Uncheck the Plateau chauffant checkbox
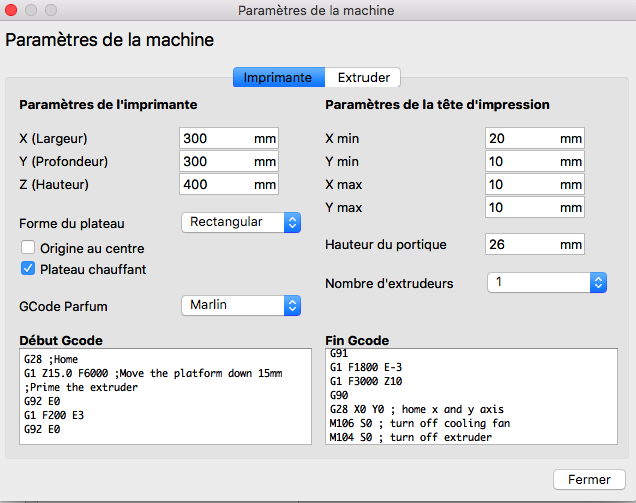Screen dimensions: 636x503 coord(28,269)
